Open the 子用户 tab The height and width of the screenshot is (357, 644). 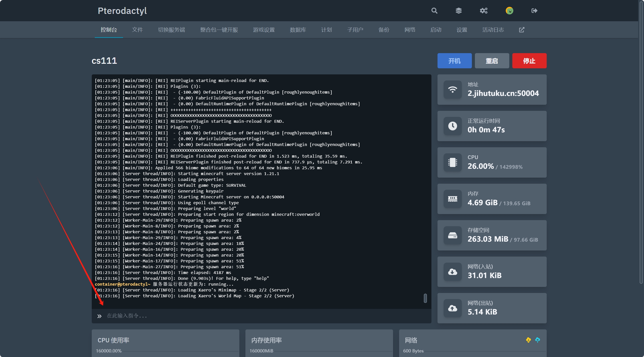coord(355,30)
